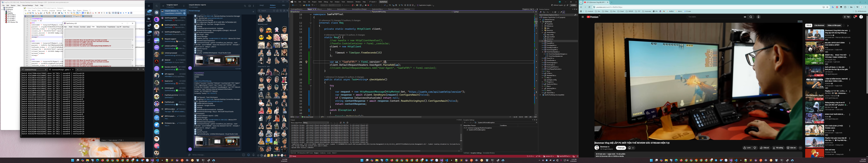Open the Build menu in Visual Studio
868x163 pixels.
[x=320, y=2]
